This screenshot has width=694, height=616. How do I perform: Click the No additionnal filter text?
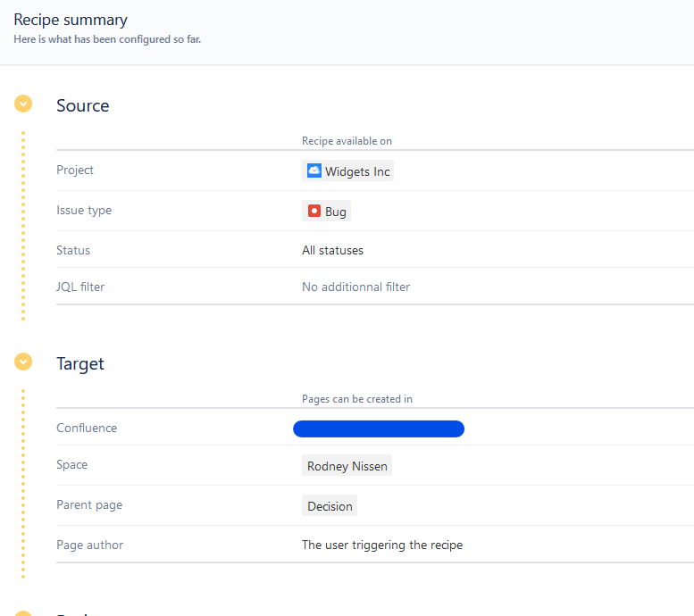355,287
